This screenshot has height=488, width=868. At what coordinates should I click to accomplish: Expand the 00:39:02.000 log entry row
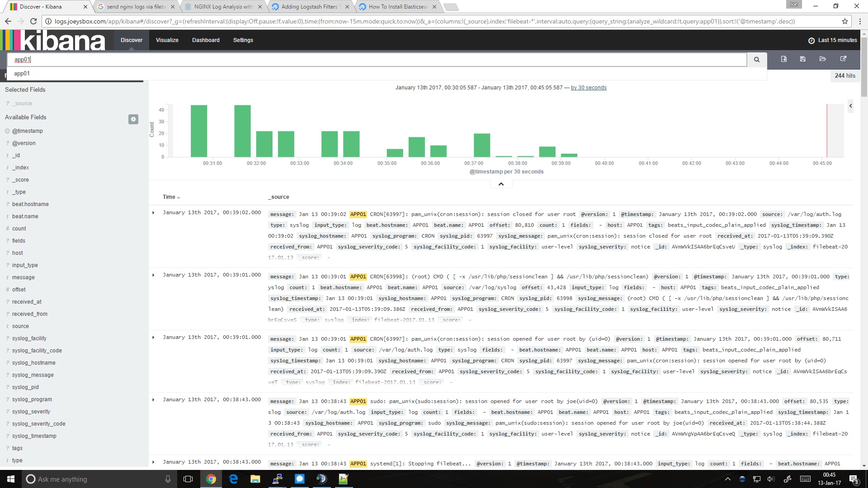(x=153, y=212)
